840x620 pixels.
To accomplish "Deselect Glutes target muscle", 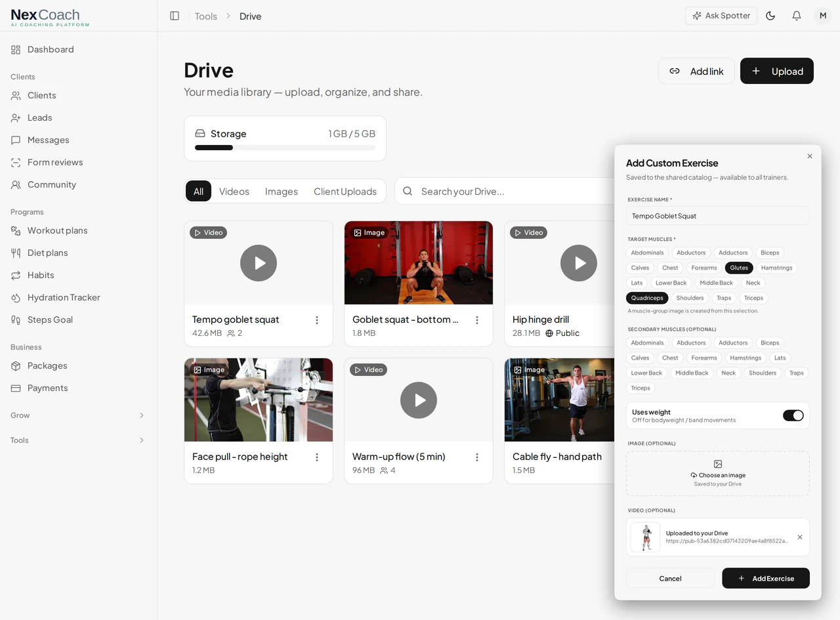I will tap(739, 268).
